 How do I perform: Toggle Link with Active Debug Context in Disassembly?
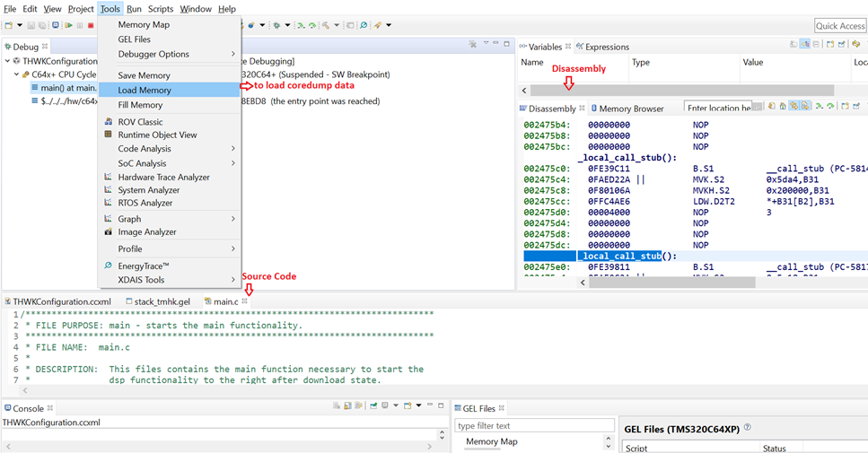click(x=793, y=106)
